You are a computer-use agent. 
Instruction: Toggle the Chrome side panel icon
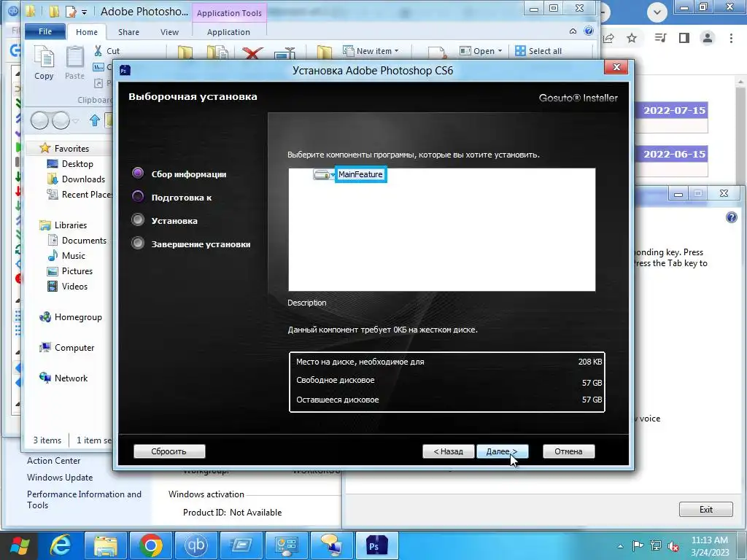[684, 38]
